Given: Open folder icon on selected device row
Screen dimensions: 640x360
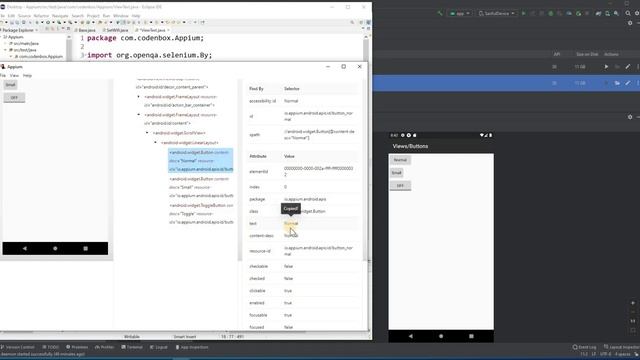Looking at the screenshot, I should [x=617, y=83].
